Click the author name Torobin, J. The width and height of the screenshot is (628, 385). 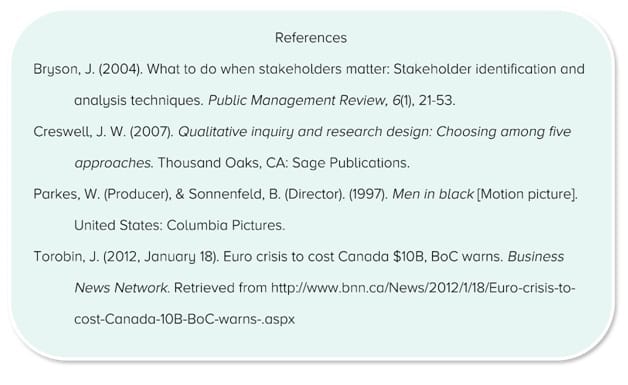(x=66, y=256)
